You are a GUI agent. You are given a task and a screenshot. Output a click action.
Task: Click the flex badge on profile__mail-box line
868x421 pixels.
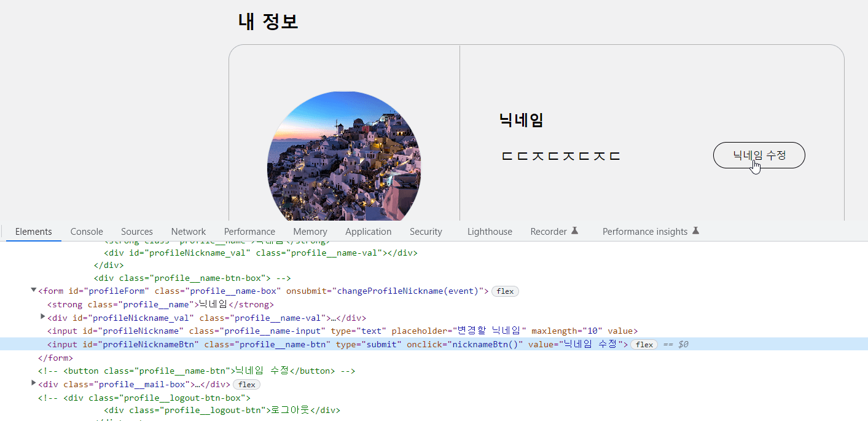246,385
